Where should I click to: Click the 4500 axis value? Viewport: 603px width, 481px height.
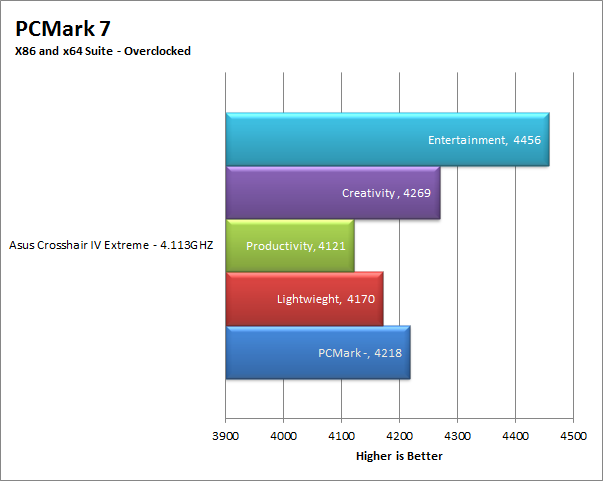tap(573, 436)
